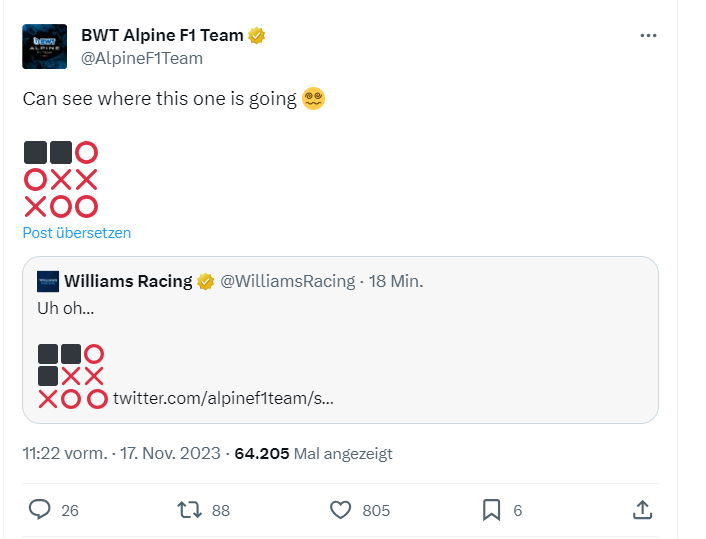Click Williams Racing's gold verified badge
The image size is (706, 539).
coord(205,281)
